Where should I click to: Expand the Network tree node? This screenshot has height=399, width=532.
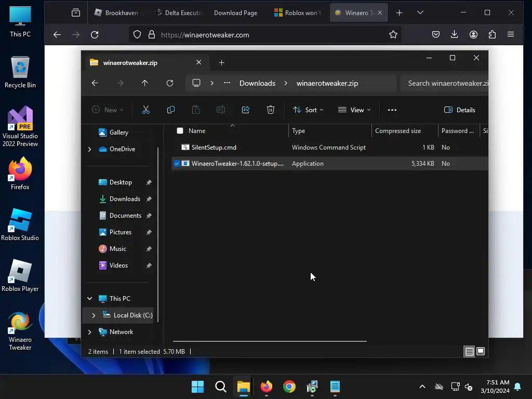click(x=89, y=332)
